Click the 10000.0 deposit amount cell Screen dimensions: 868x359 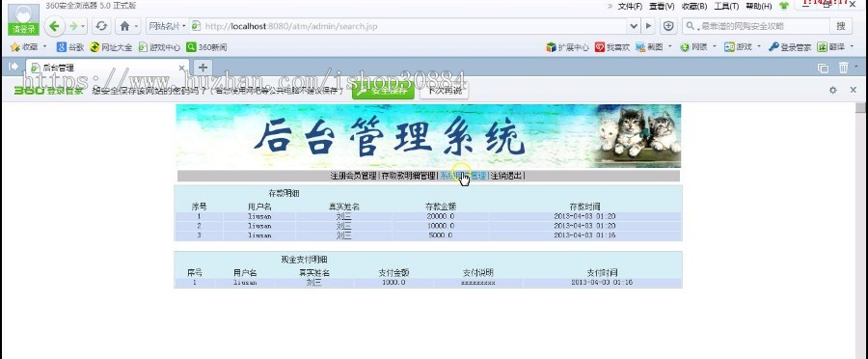tap(441, 226)
